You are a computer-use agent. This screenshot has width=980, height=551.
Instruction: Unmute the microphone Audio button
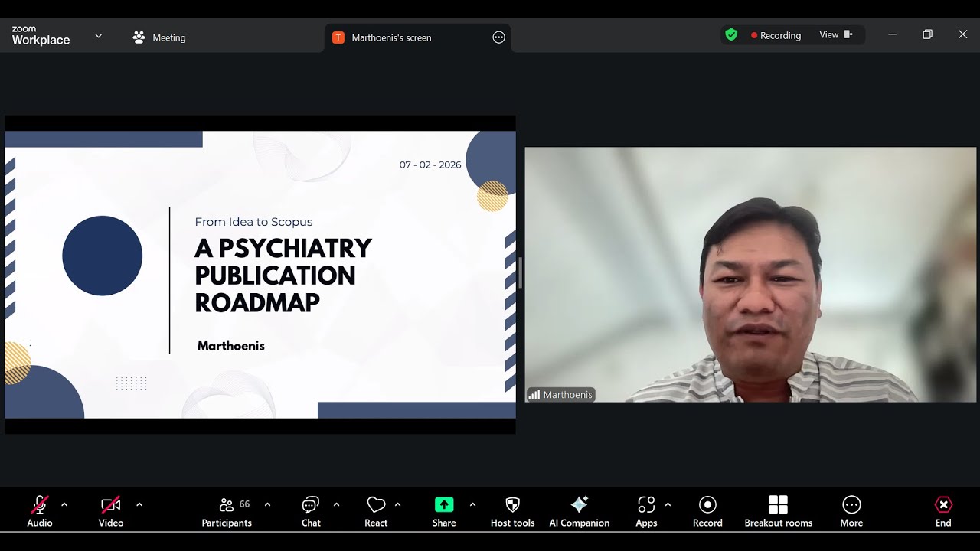click(40, 511)
